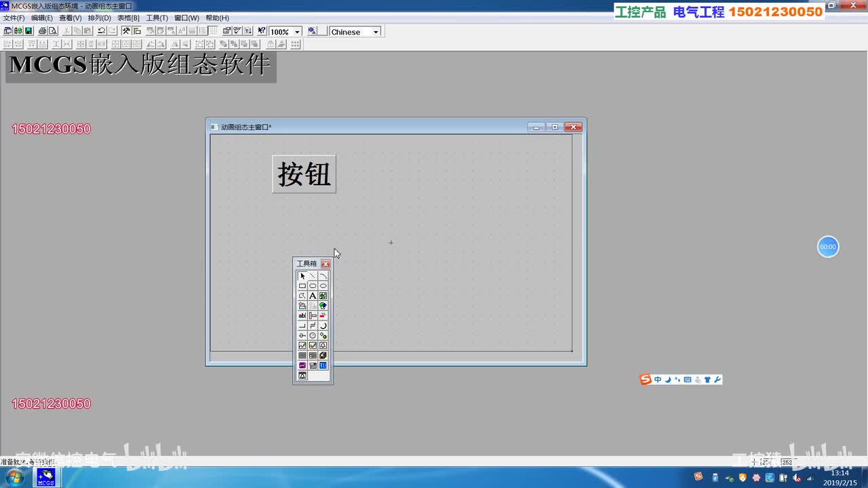Select the list rows tool in toolbox

point(302,355)
